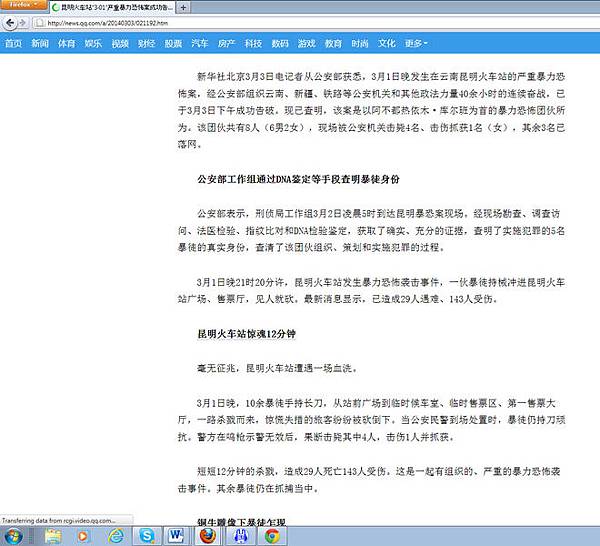This screenshot has width=600, height=546.
Task: Select the Kunming train station article tab
Action: pos(112,7)
